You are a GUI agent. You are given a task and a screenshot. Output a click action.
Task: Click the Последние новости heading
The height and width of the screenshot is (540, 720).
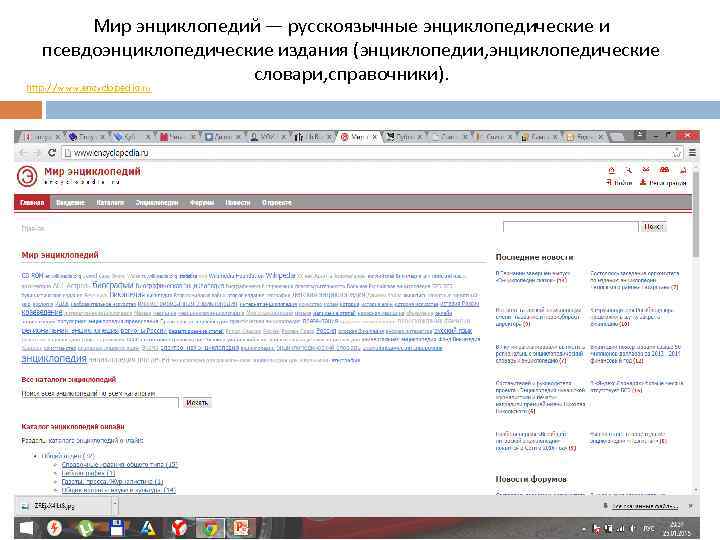tap(534, 257)
